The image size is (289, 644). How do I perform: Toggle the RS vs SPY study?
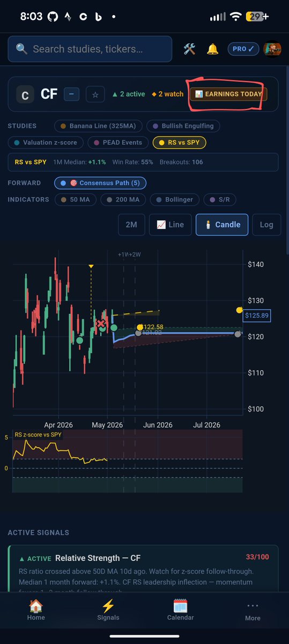tap(180, 143)
